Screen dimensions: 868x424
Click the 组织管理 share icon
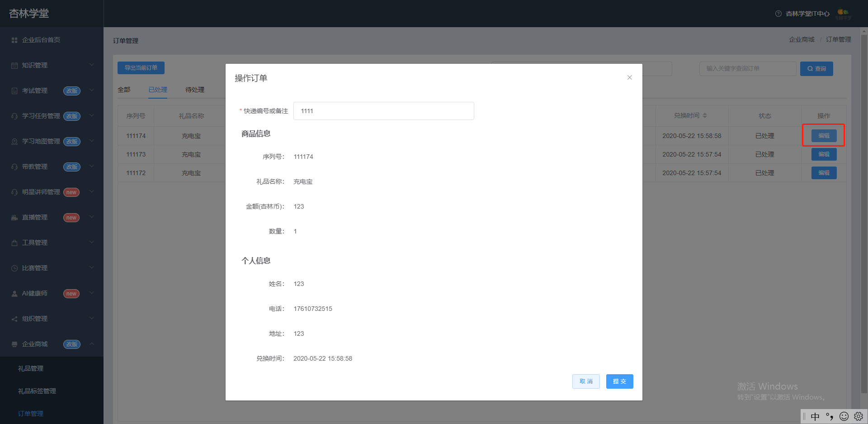[14, 319]
